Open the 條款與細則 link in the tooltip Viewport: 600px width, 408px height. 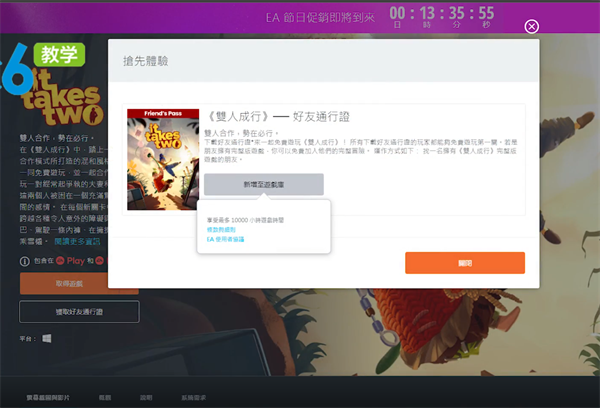221,230
